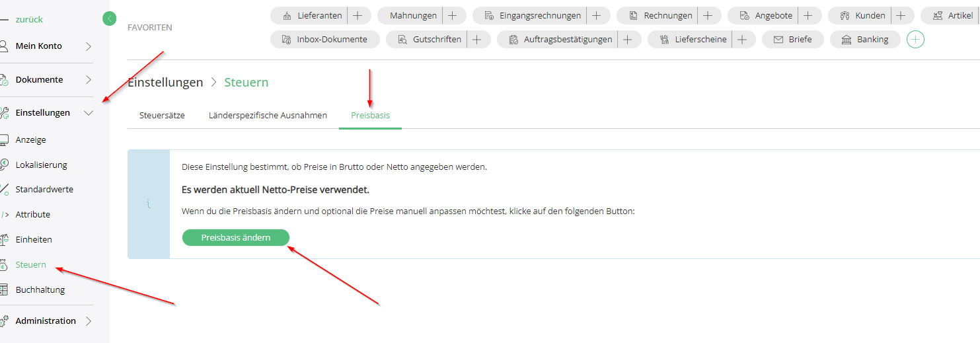Viewport: 980px width, 343px height.
Task: Open Banking favorite
Action: coord(865,40)
